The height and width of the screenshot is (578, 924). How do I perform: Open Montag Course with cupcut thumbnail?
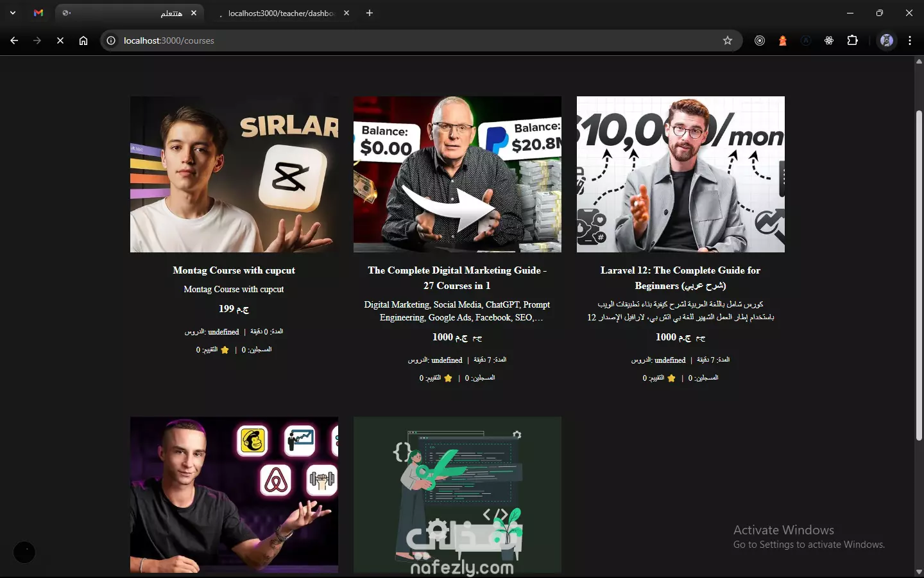pyautogui.click(x=234, y=174)
